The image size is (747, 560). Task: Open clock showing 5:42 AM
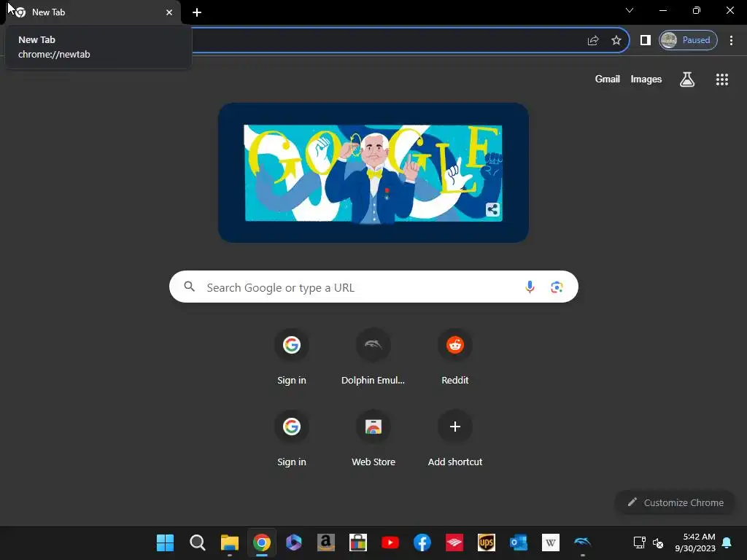tap(695, 542)
